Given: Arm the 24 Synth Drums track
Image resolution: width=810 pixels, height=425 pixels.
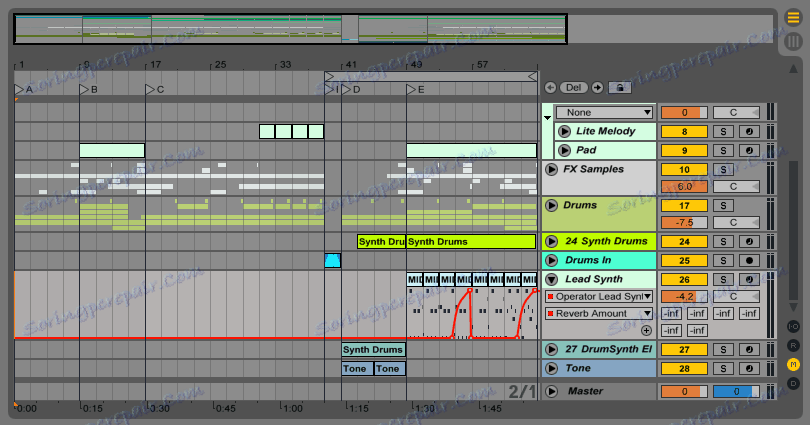Looking at the screenshot, I should pyautogui.click(x=749, y=242).
